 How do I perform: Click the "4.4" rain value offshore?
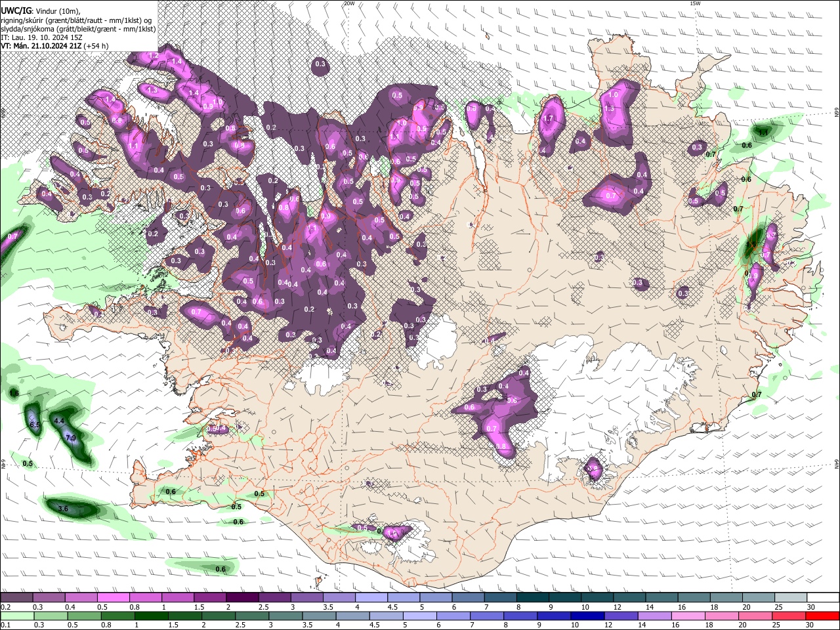tap(58, 421)
